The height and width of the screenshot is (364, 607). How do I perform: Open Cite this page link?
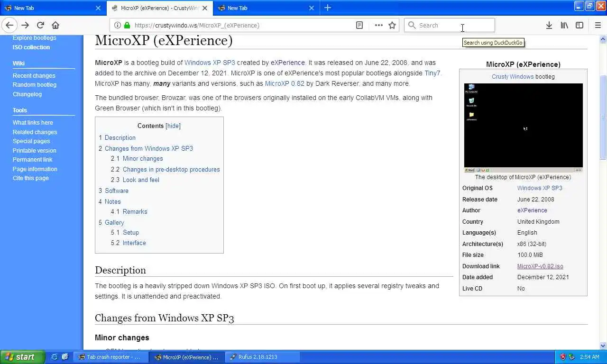coord(31,178)
